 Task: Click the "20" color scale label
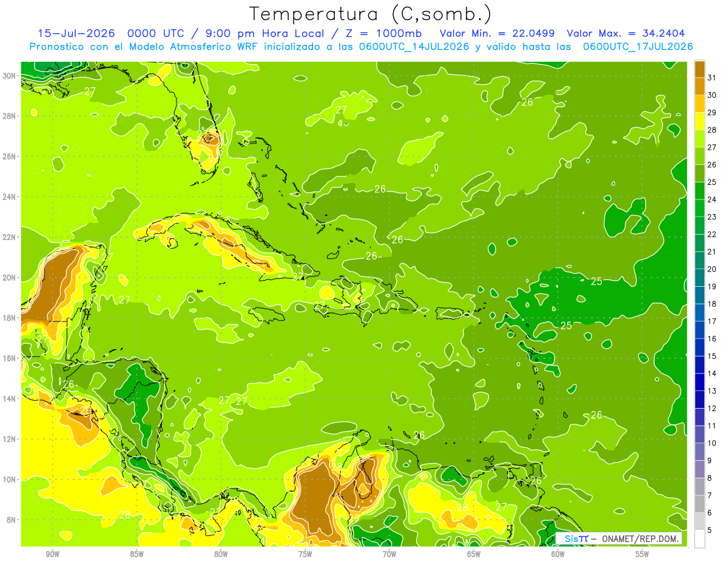712,269
